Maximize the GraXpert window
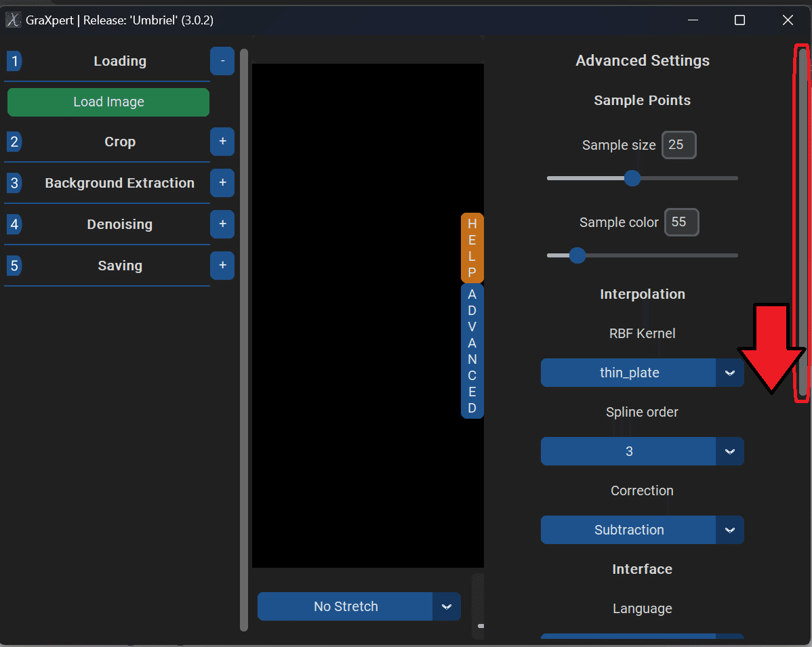The width and height of the screenshot is (812, 647). pyautogui.click(x=739, y=20)
